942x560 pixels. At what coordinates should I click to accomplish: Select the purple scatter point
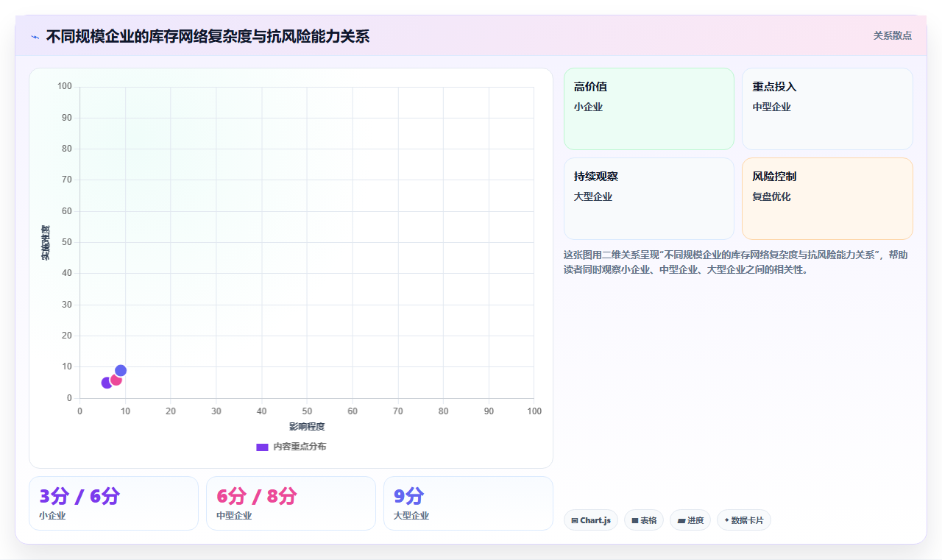pos(107,383)
